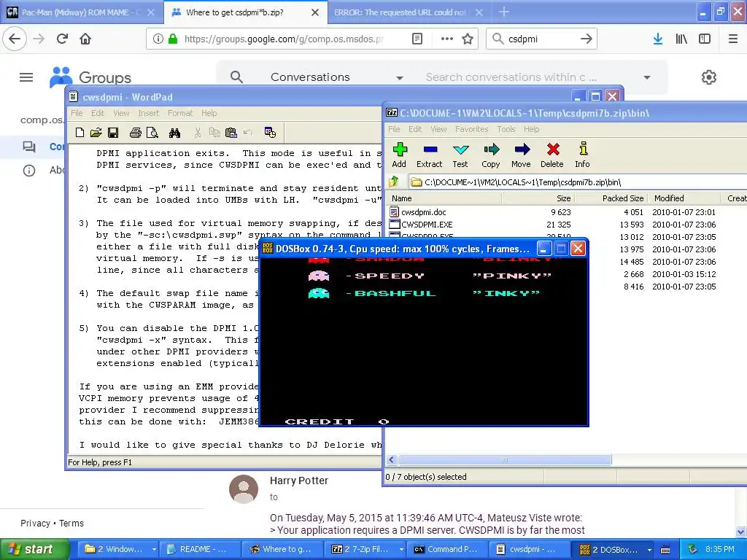The image size is (747, 560).
Task: Sort 7-Zip list by Size column
Action: (x=564, y=198)
